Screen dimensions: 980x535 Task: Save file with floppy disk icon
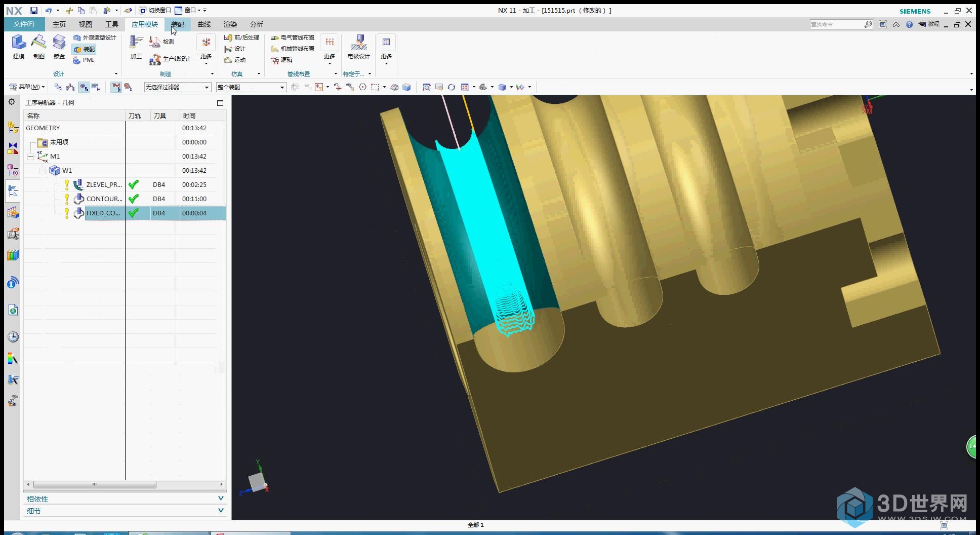(33, 10)
